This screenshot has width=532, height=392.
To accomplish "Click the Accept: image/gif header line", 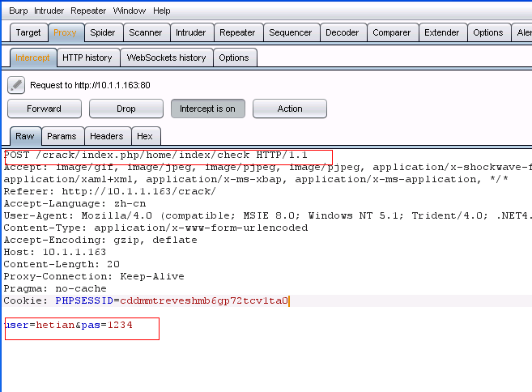I will click(x=268, y=168).
